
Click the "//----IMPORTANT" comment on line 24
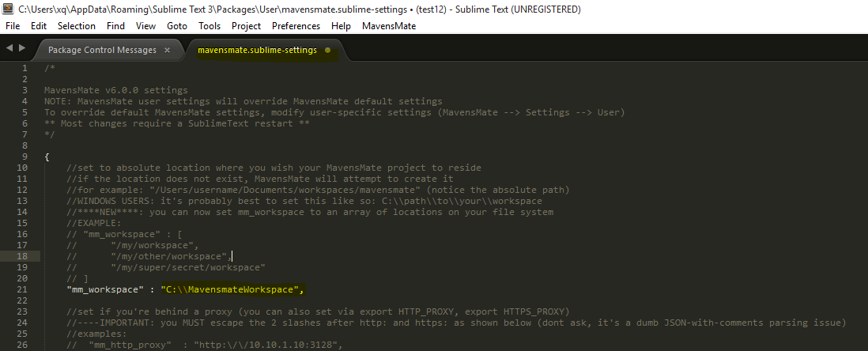coord(457,323)
